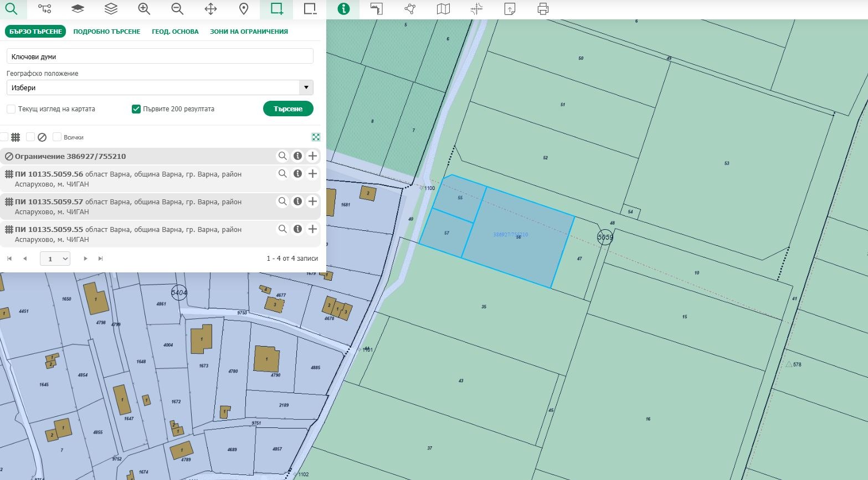Open the 'ЗОНИ НА ОГРАНИЧЕНИЯ' tab

pos(249,32)
